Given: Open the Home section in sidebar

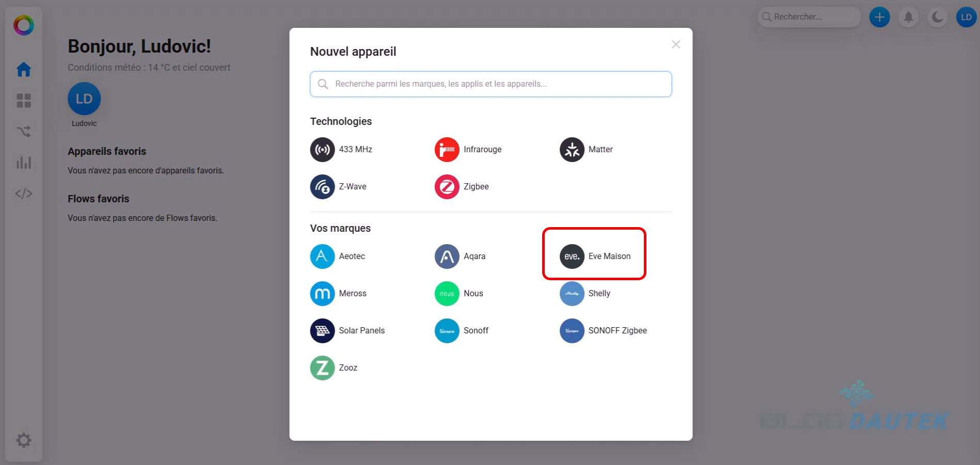Looking at the screenshot, I should (x=24, y=69).
